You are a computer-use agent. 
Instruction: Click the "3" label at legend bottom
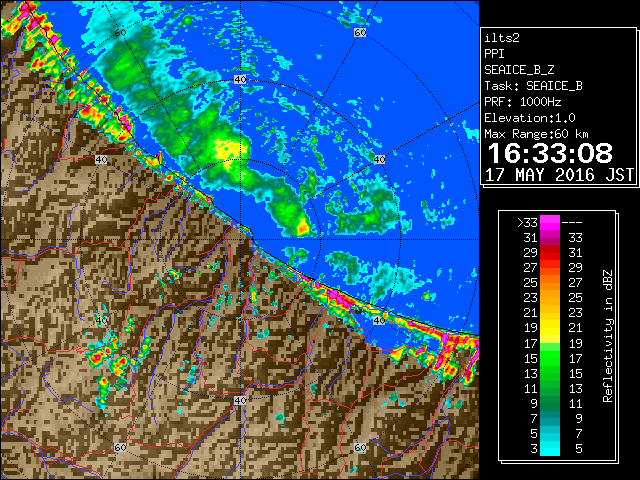click(x=534, y=449)
